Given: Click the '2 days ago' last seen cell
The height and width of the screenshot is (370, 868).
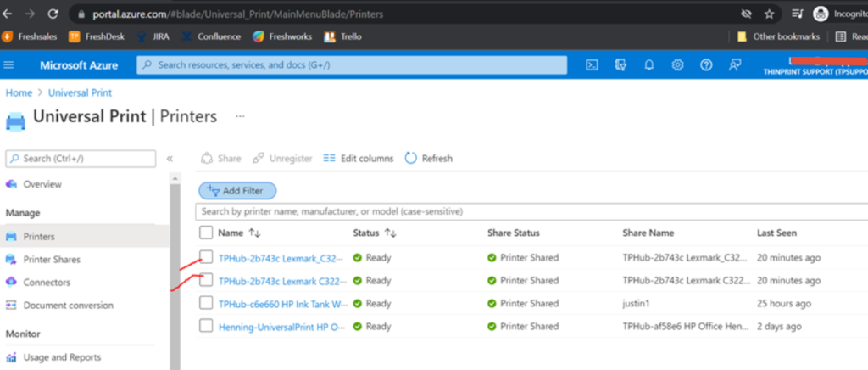Looking at the screenshot, I should (x=779, y=327).
